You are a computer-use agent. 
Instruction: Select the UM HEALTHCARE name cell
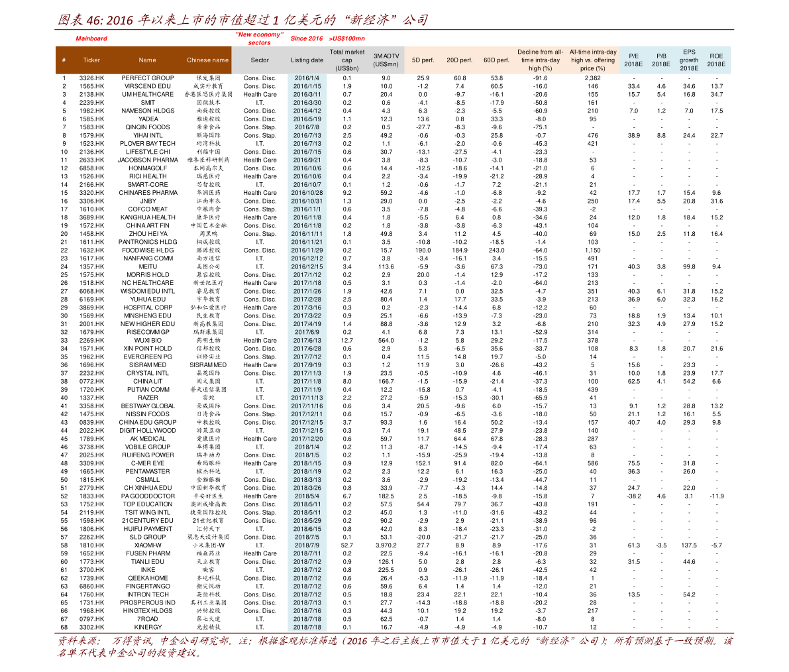148,94
